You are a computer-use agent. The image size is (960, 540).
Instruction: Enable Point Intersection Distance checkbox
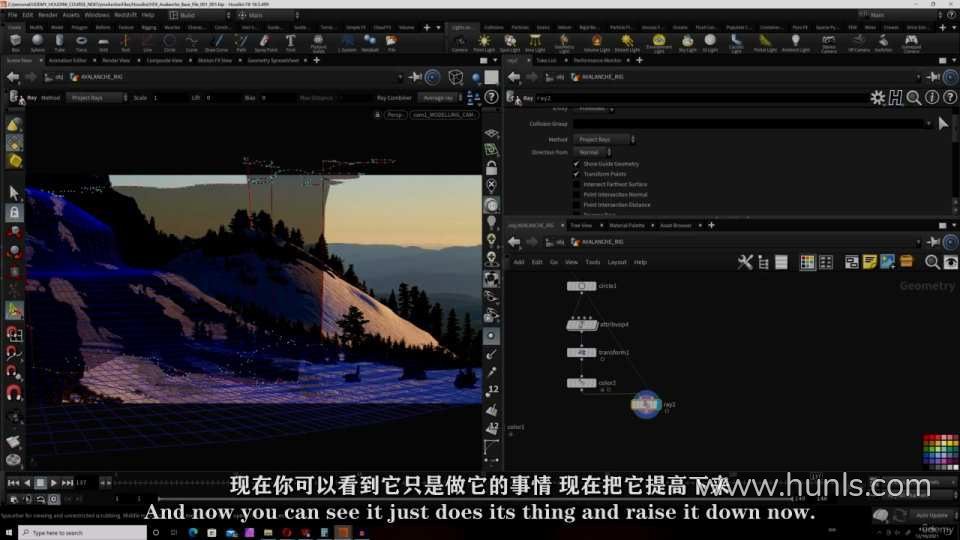(576, 204)
